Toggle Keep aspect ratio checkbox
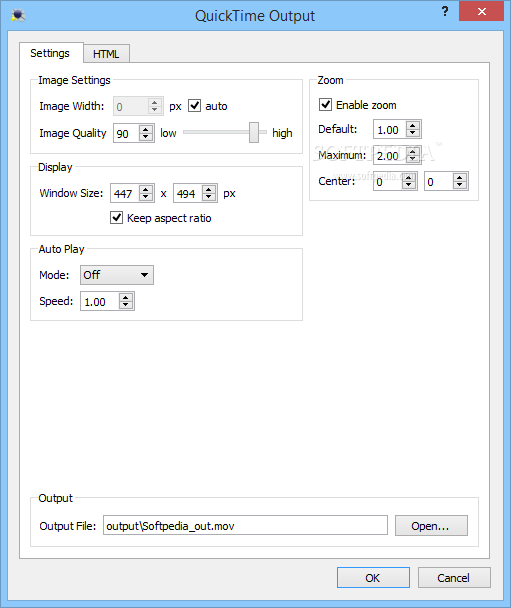The width and height of the screenshot is (511, 608). coord(116,218)
